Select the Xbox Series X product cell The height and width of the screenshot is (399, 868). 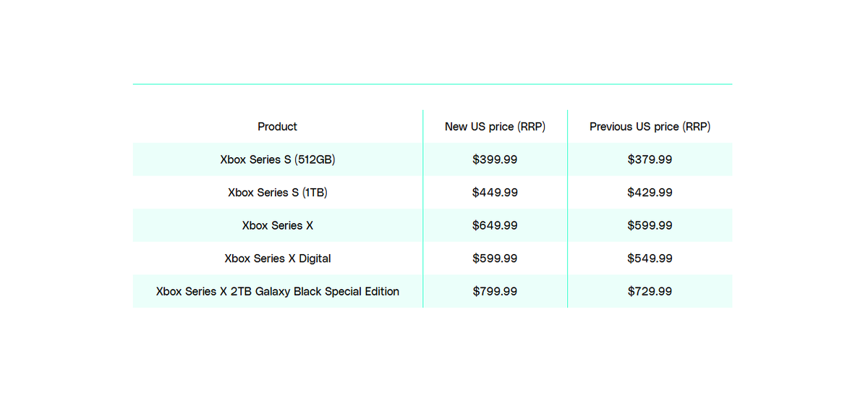pyautogui.click(x=278, y=225)
